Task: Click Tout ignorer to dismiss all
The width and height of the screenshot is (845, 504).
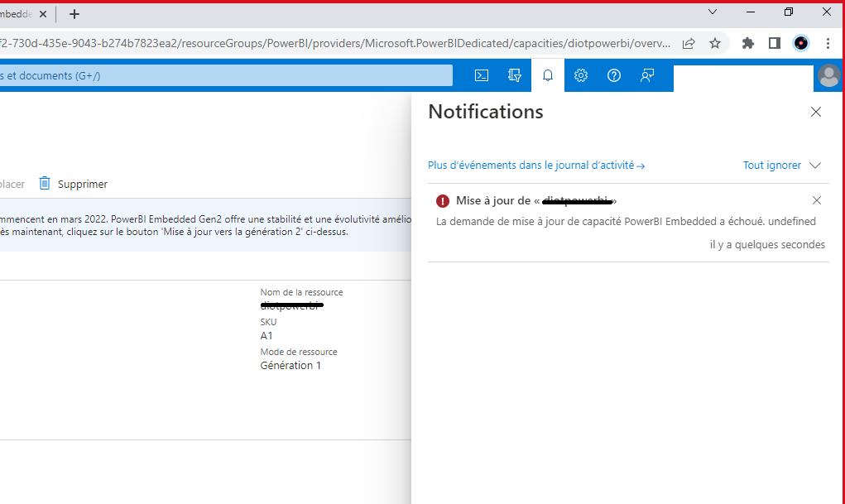Action: [771, 166]
